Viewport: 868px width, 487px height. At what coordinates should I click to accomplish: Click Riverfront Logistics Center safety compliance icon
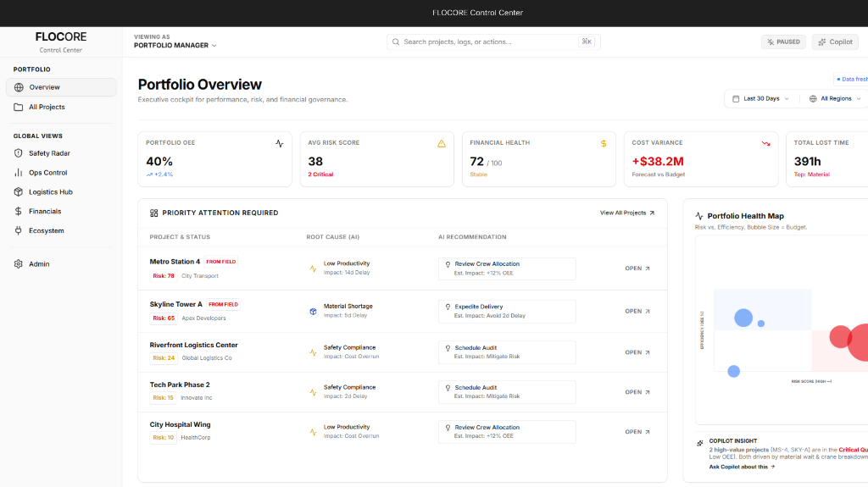(x=314, y=352)
